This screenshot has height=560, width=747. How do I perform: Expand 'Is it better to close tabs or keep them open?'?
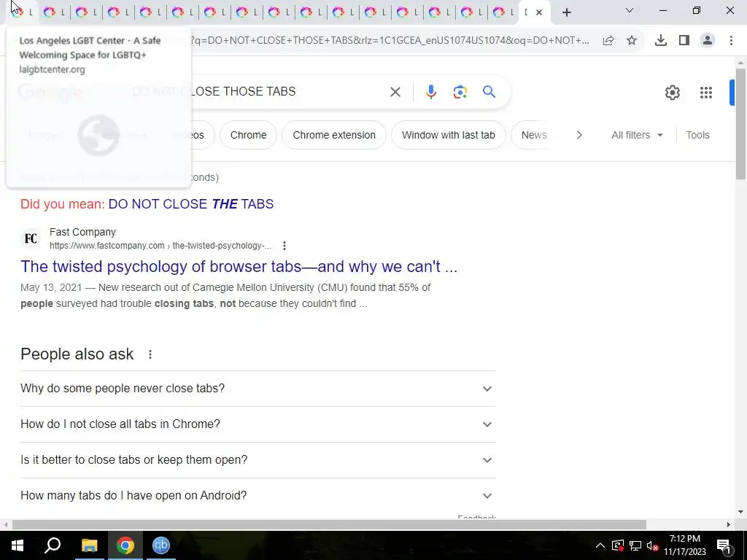pyautogui.click(x=258, y=460)
